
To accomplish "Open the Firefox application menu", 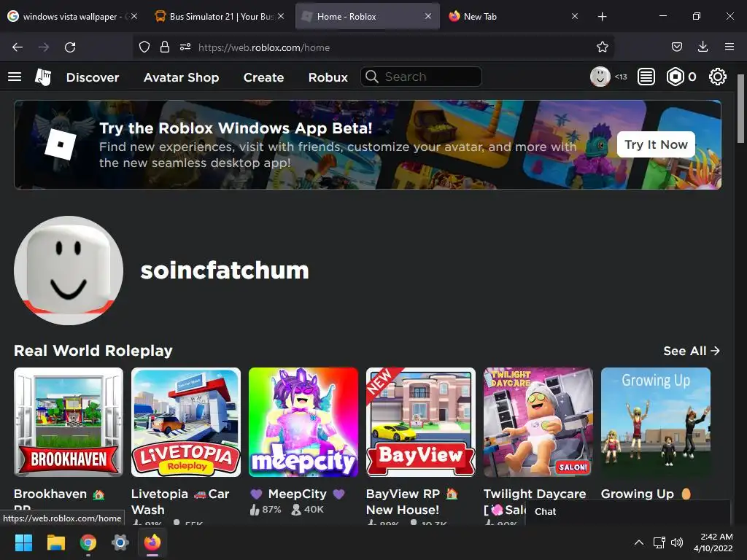I will [x=729, y=47].
